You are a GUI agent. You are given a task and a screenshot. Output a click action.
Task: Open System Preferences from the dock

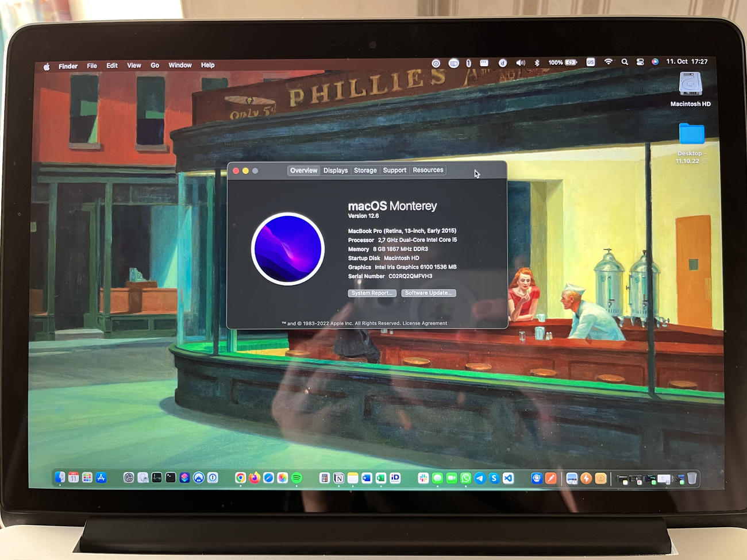[129, 477]
